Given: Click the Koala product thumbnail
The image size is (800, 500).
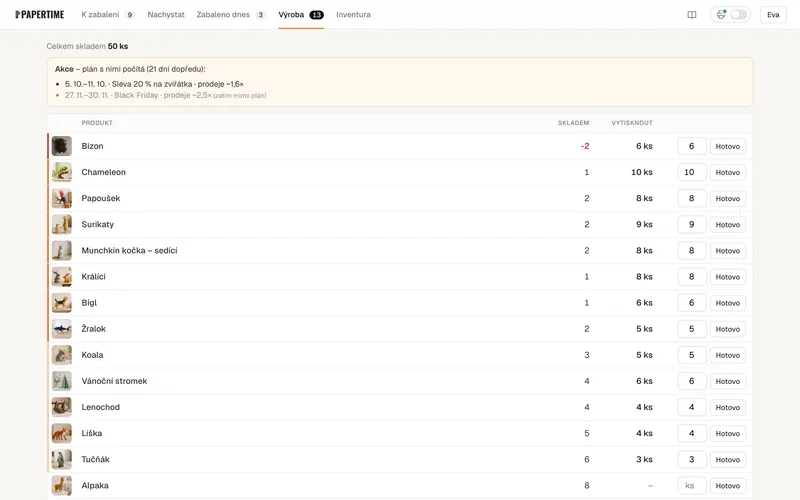Looking at the screenshot, I should [62, 355].
